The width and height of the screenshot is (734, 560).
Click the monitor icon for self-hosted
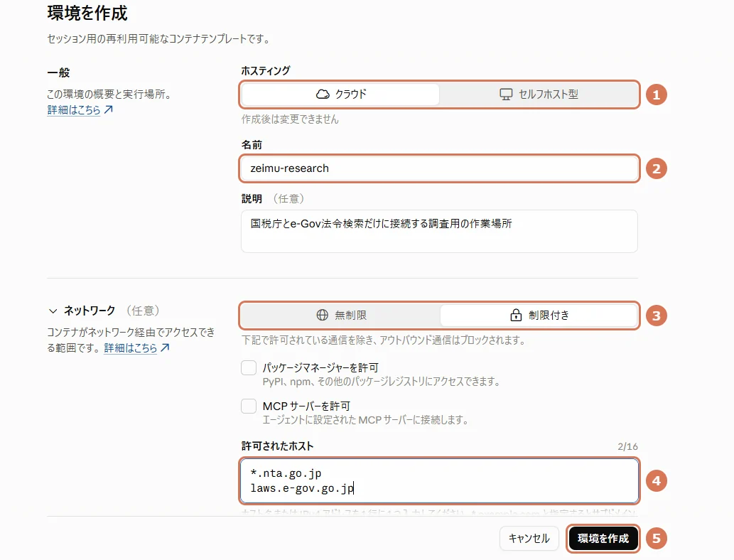[506, 94]
